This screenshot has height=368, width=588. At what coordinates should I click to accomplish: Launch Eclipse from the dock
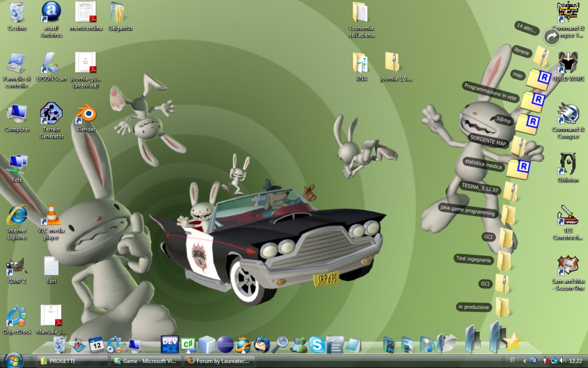[225, 345]
